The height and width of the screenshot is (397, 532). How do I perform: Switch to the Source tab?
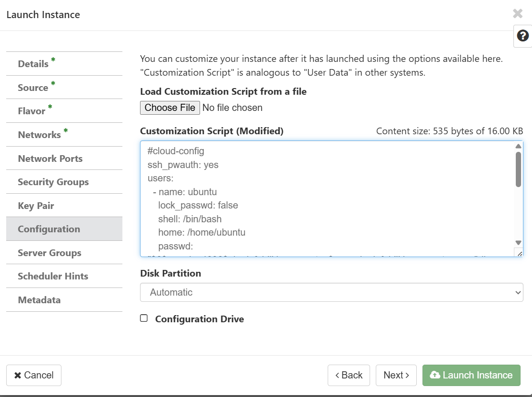33,88
